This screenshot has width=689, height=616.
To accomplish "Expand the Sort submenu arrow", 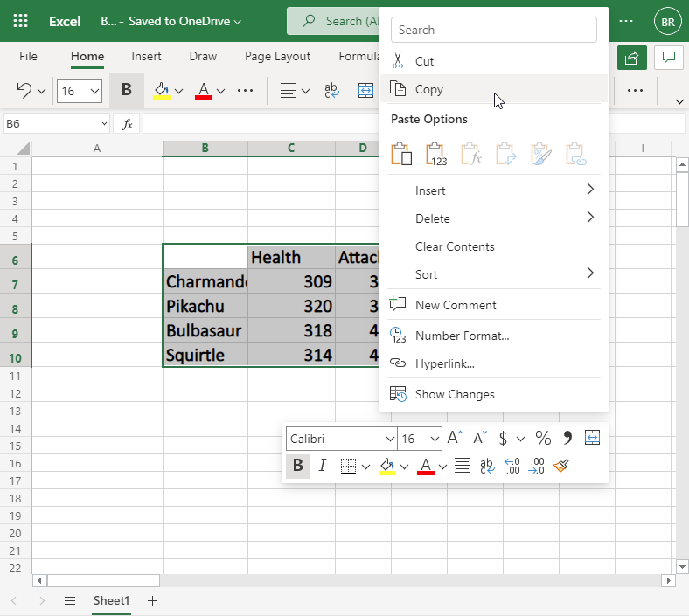I will pyautogui.click(x=590, y=274).
